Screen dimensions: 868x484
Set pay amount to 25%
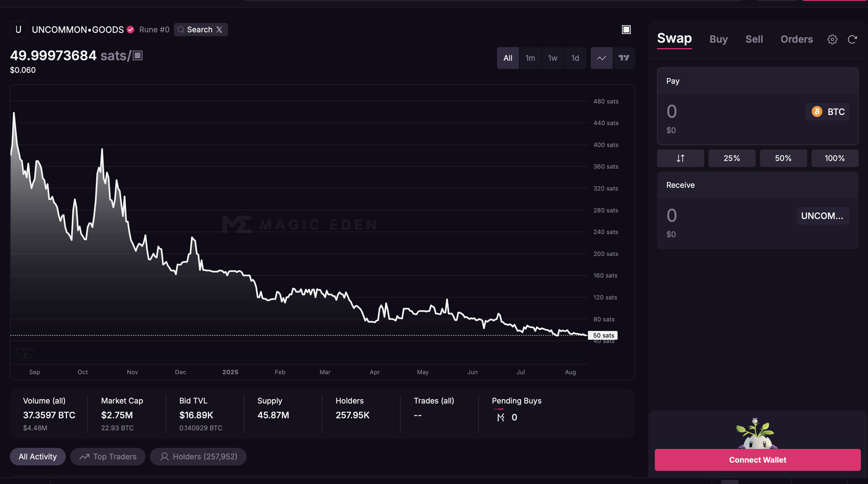pos(732,158)
